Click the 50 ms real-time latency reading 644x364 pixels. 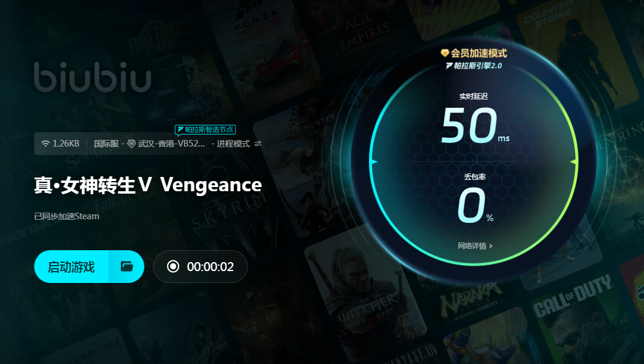(x=475, y=125)
